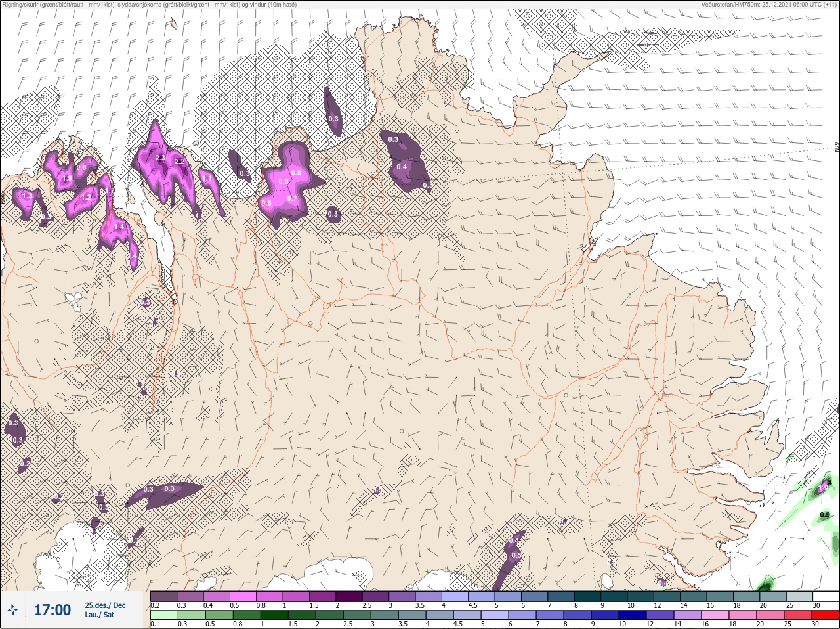Click the 2.2 snowfall value on the map
Image resolution: width=840 pixels, height=629 pixels.
tap(178, 162)
